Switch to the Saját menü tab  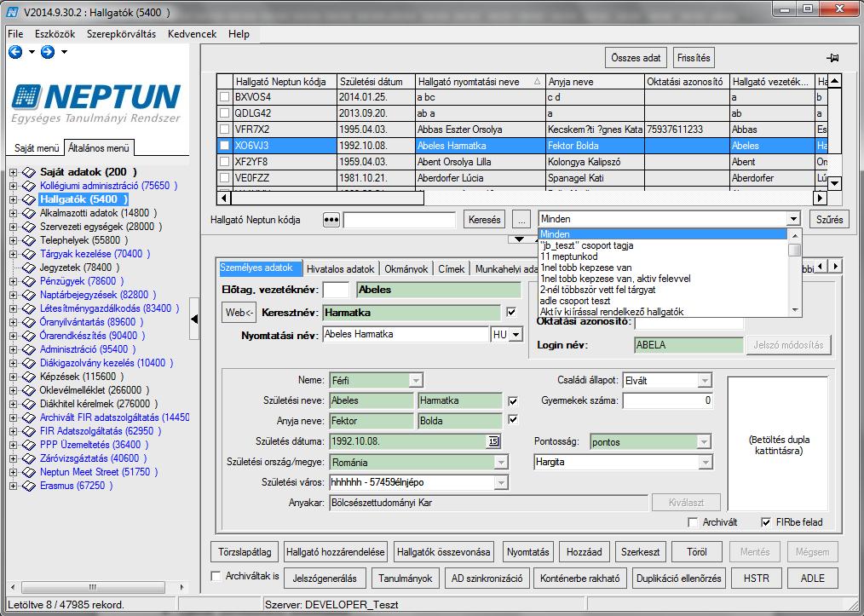coord(37,148)
